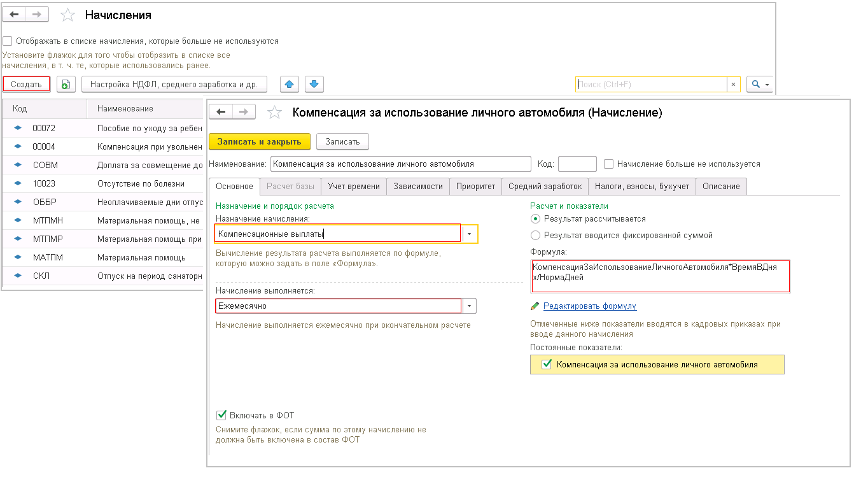
Task: Open search options magnifier dropdown
Action: pyautogui.click(x=759, y=84)
